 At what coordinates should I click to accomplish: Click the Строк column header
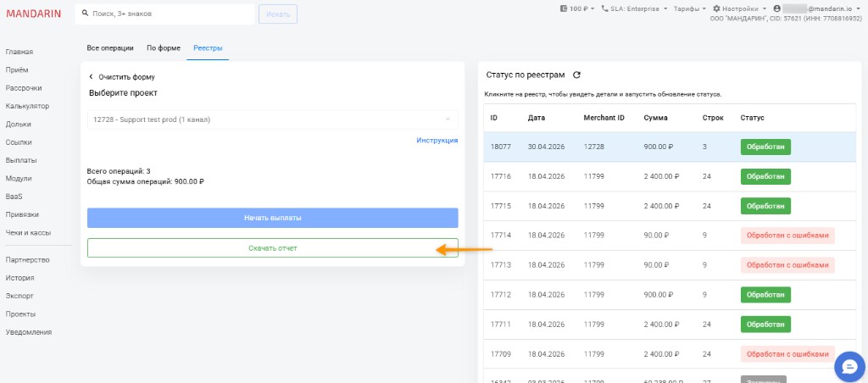tap(713, 118)
